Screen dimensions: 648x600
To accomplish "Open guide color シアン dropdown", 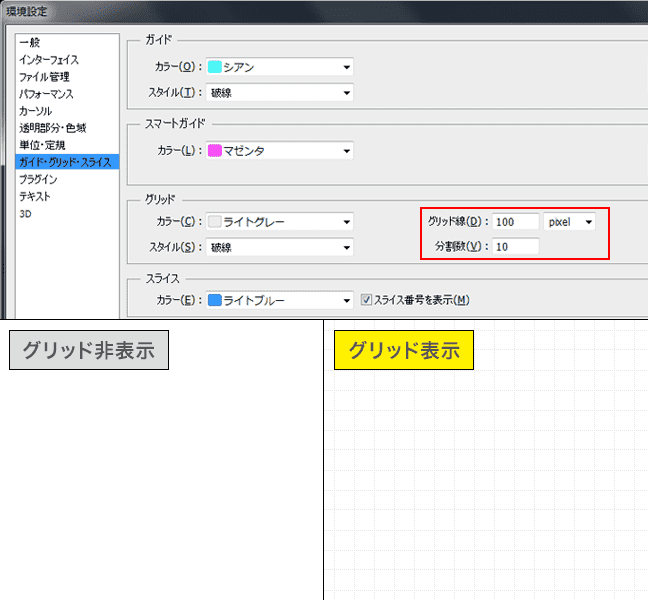I will coord(280,67).
